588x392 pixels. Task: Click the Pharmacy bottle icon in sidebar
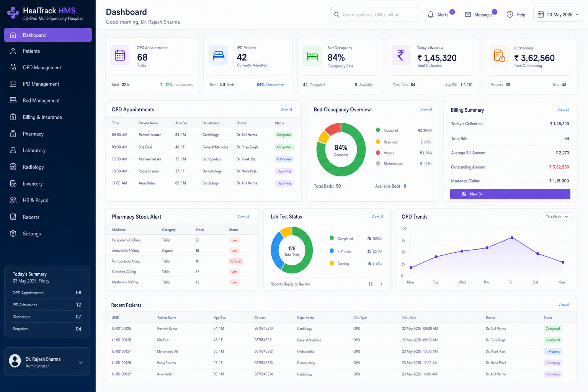[13, 134]
